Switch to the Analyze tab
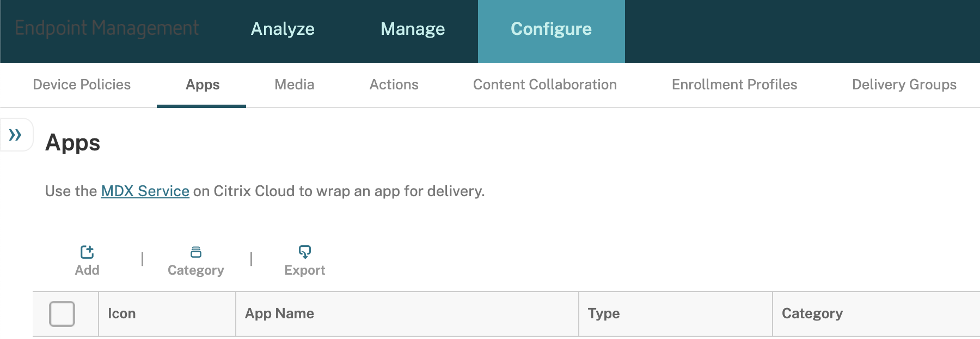This screenshot has width=980, height=339. [x=283, y=29]
